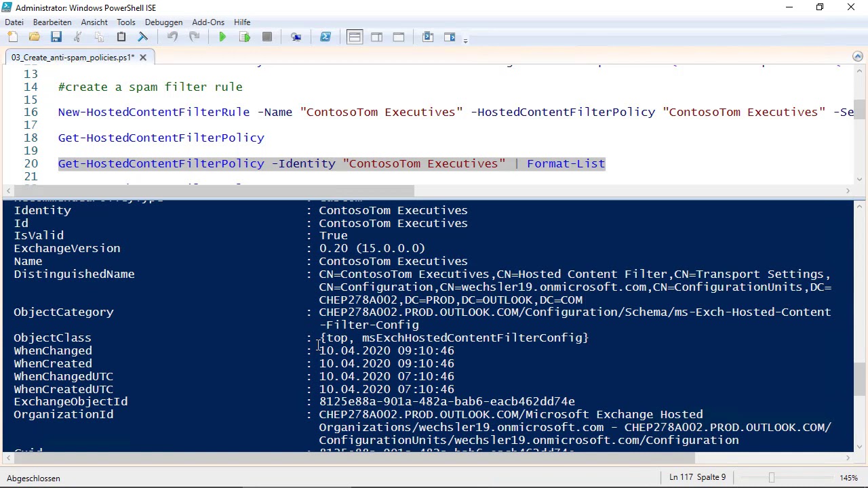The height and width of the screenshot is (488, 868).
Task: Copy the selected text
Action: click(x=99, y=37)
